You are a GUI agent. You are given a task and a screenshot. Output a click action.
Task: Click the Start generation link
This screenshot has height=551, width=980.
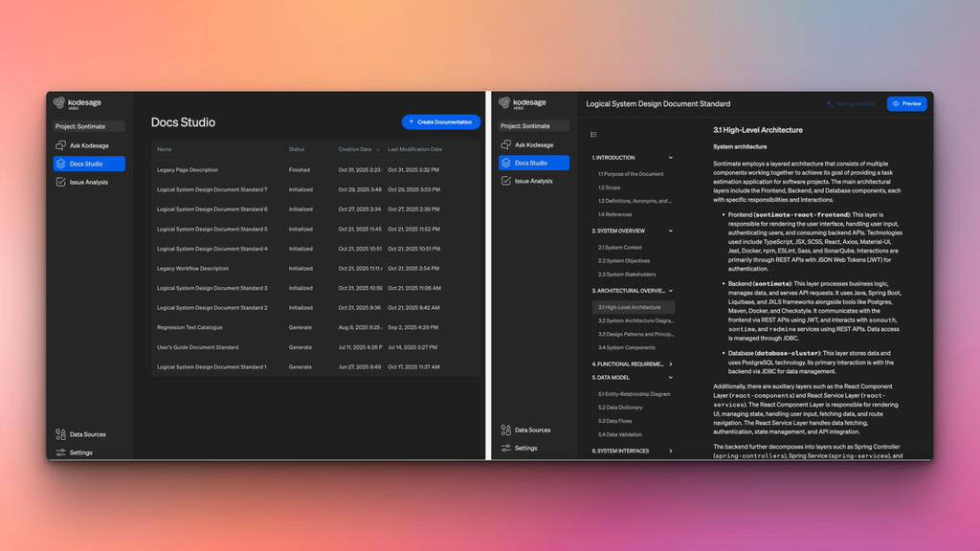(857, 103)
